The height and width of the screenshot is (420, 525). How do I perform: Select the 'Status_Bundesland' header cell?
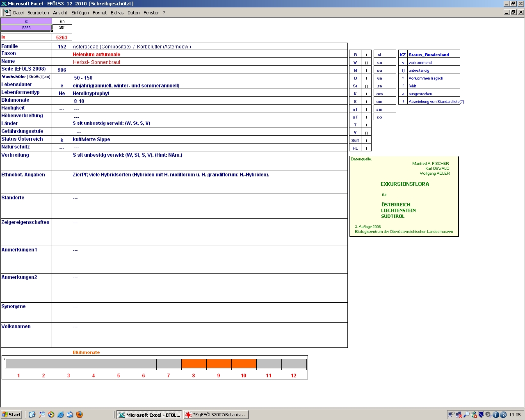tap(434, 55)
